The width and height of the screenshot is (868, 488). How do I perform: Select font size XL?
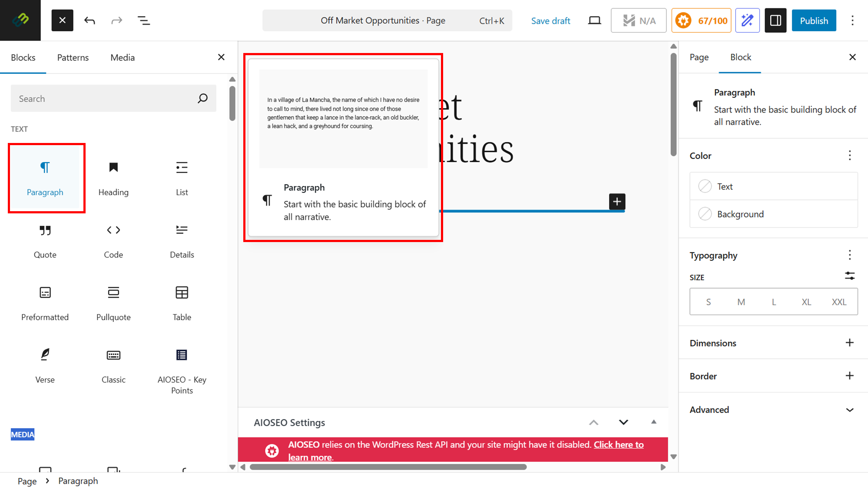pyautogui.click(x=806, y=302)
